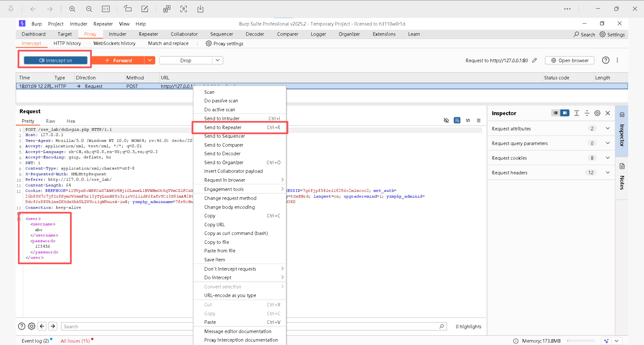Open All issues (15)

[75, 341]
